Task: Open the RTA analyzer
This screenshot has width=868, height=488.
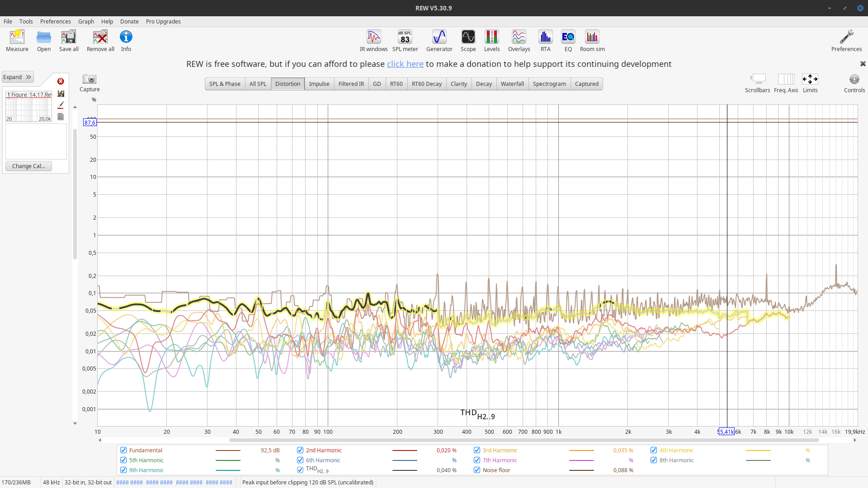Action: (x=546, y=41)
